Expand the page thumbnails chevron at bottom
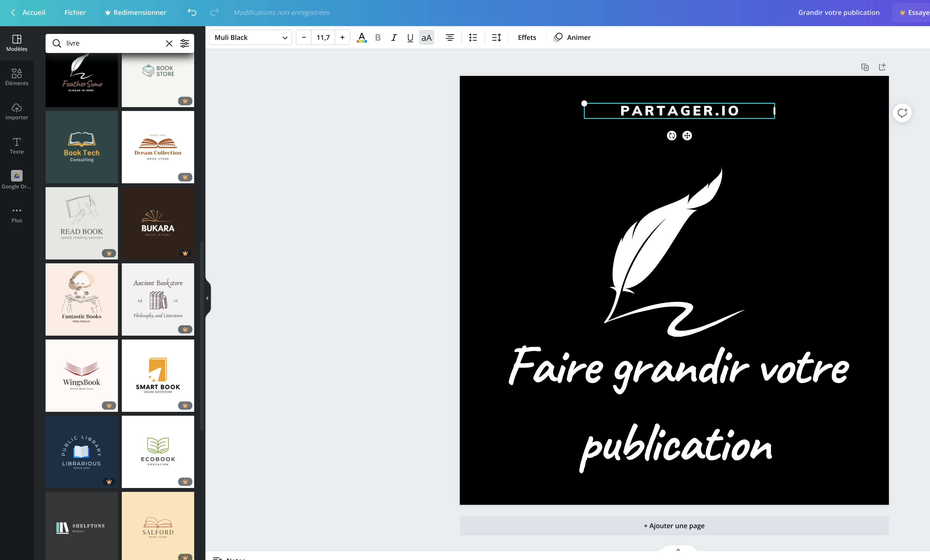Viewport: 930px width, 560px height. 678,550
